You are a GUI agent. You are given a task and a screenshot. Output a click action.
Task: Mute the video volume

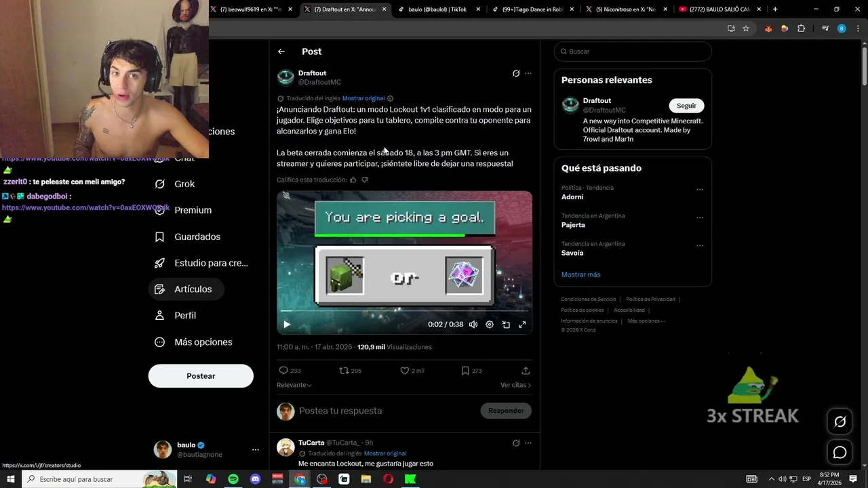point(473,325)
